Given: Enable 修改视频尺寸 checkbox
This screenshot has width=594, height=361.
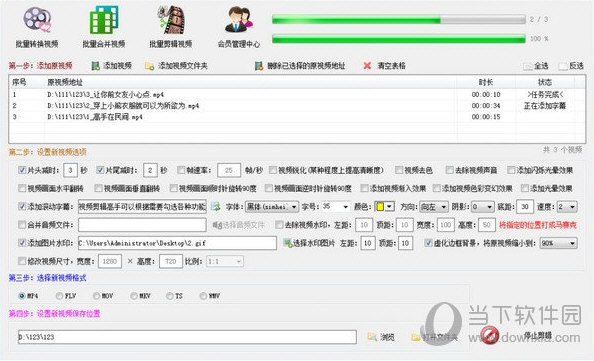Looking at the screenshot, I should tap(22, 261).
